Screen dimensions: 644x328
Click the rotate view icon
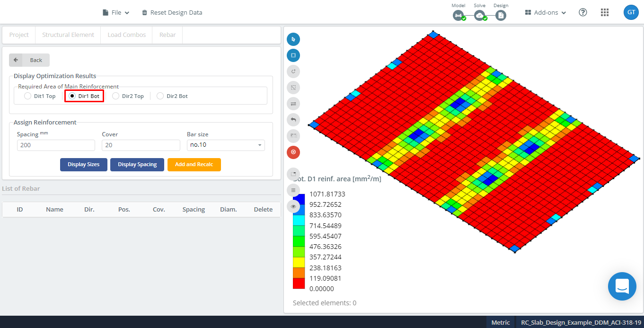(x=293, y=71)
